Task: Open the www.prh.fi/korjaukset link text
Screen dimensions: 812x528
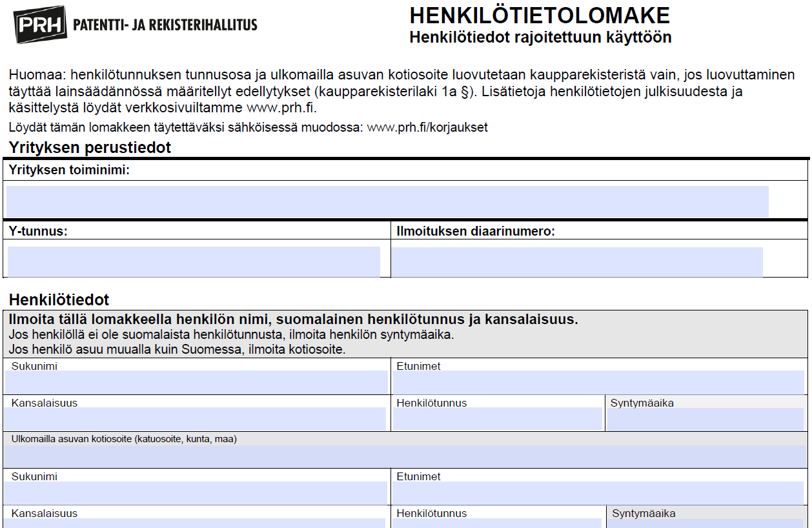Action: tap(427, 127)
